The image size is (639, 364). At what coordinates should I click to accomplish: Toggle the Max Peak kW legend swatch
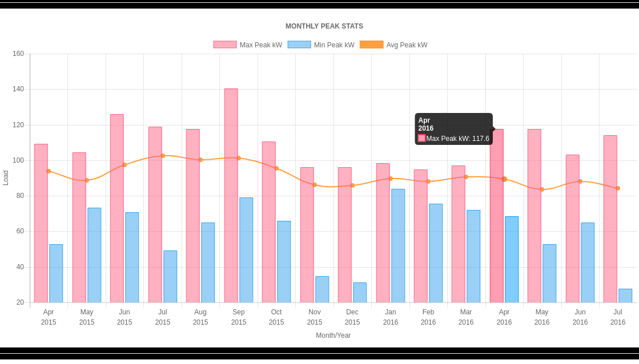click(225, 45)
